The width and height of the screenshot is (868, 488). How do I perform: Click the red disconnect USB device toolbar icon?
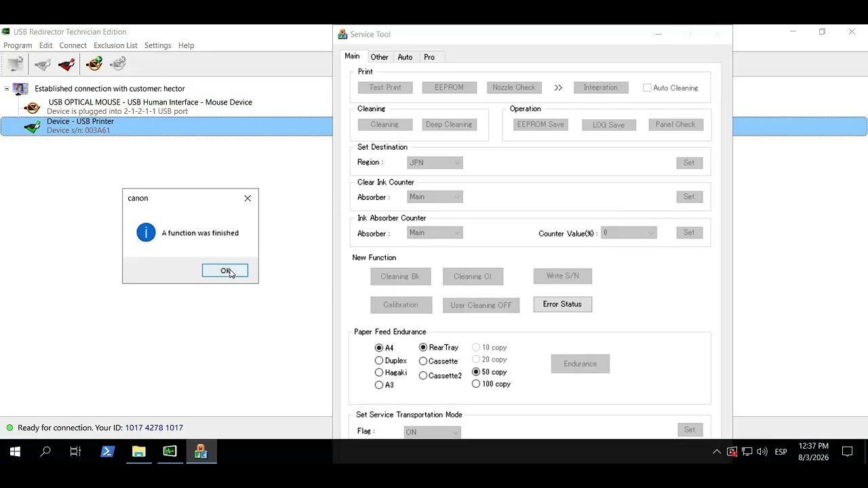66,64
